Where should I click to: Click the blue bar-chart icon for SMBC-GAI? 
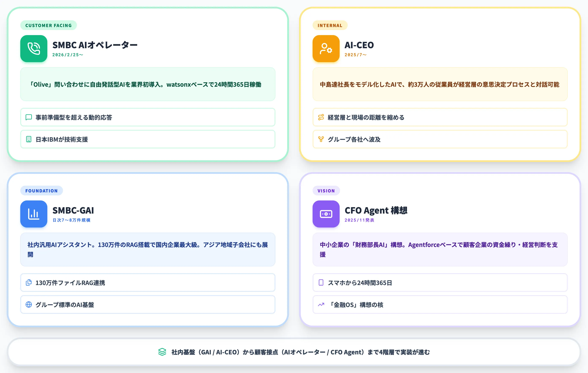34,214
